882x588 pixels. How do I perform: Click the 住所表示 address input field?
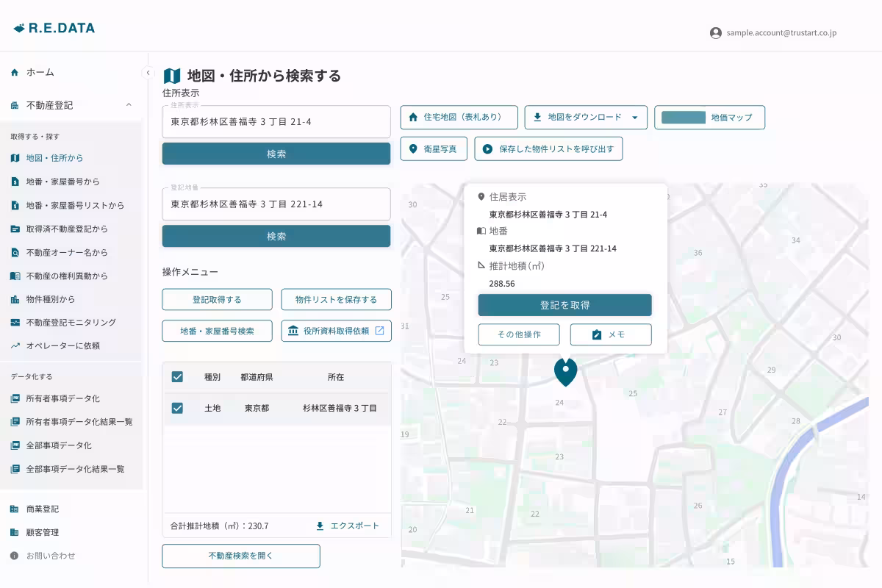(276, 121)
